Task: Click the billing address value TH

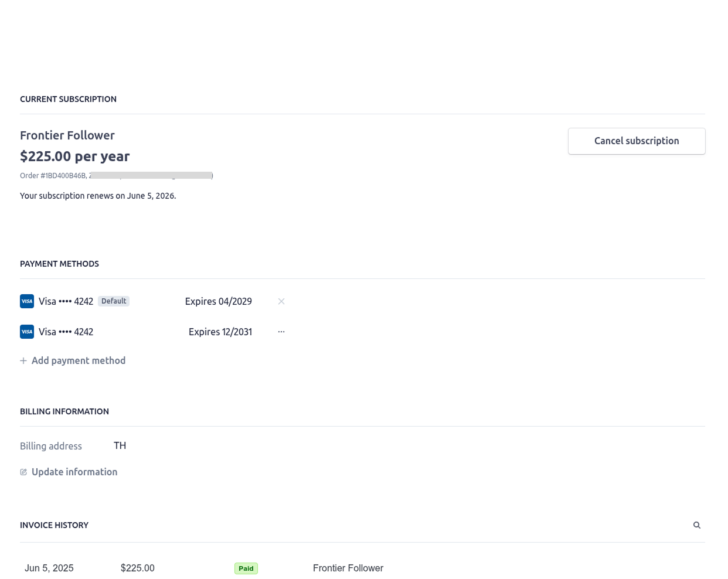Action: 120,446
